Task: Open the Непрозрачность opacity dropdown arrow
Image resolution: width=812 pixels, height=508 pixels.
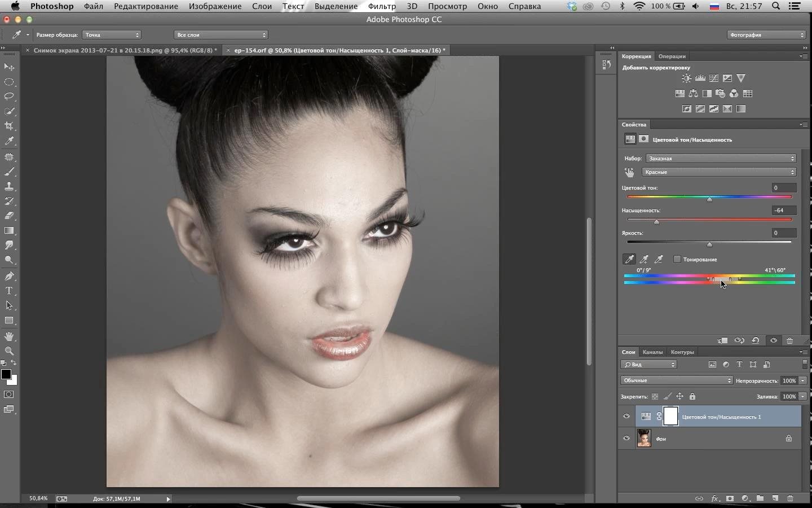Action: coord(802,380)
